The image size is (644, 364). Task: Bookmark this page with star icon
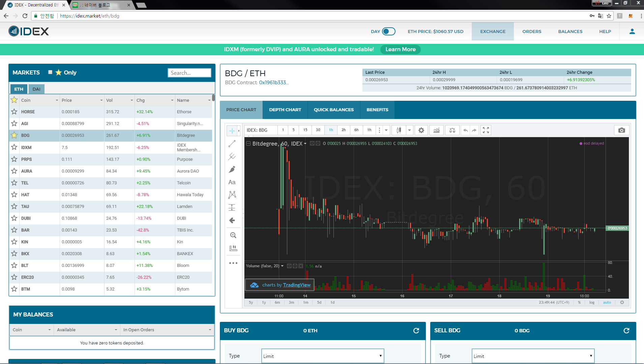609,16
